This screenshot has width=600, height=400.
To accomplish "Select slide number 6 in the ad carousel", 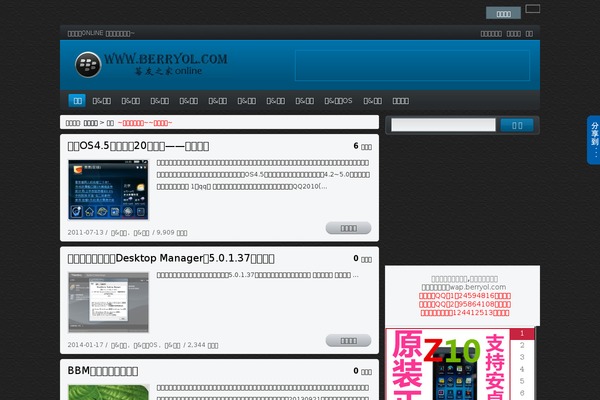I will (522, 393).
